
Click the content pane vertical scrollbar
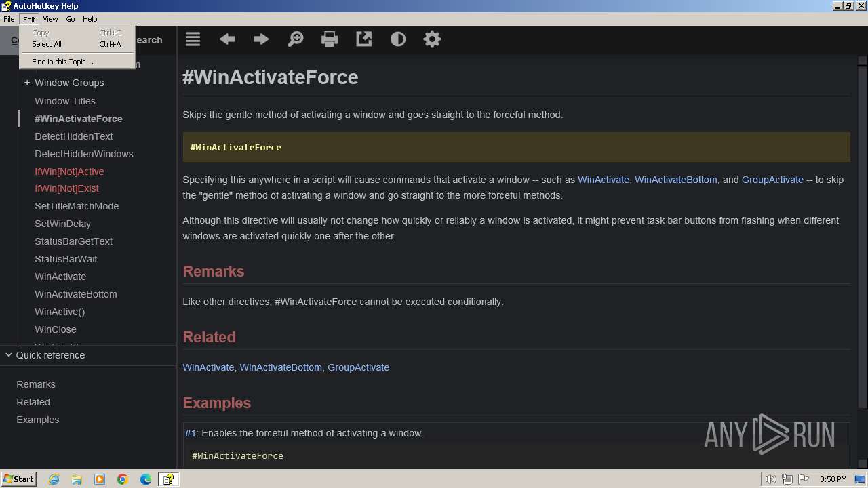[863, 236]
